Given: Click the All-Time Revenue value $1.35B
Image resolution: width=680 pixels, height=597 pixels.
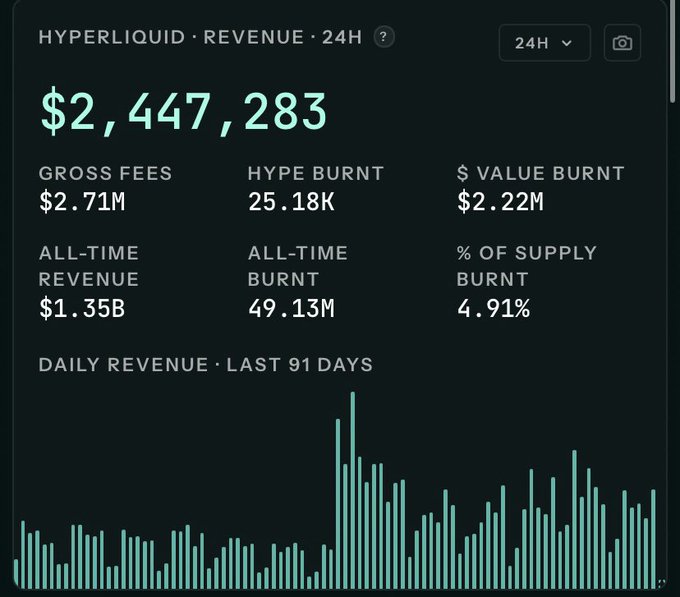Looking at the screenshot, I should [x=82, y=308].
